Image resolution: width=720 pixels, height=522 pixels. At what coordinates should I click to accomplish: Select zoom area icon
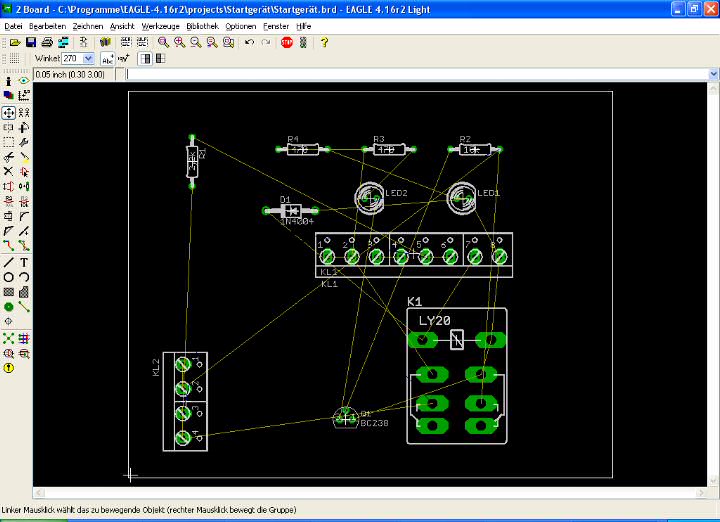pos(229,43)
